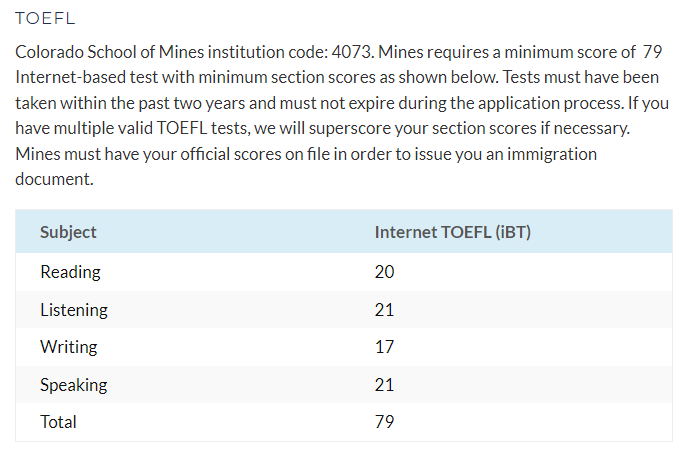Select the Total row label
This screenshot has width=684, height=455.
(x=58, y=422)
